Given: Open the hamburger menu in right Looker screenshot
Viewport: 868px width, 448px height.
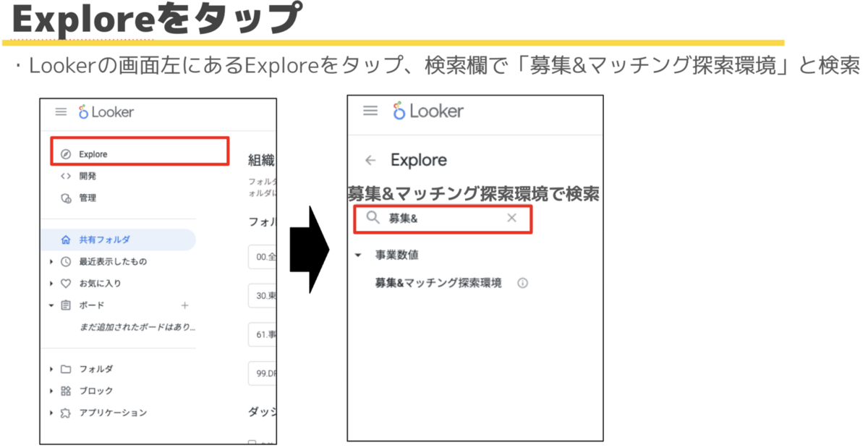Looking at the screenshot, I should click(370, 111).
